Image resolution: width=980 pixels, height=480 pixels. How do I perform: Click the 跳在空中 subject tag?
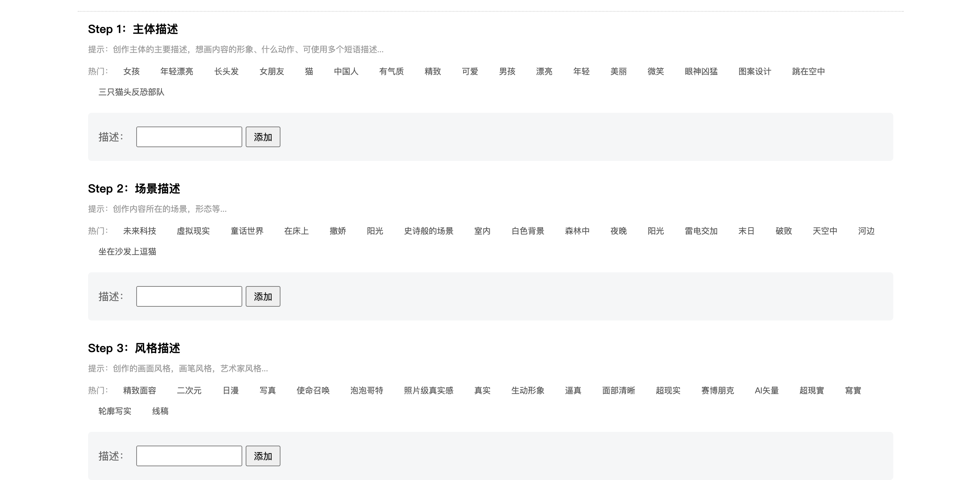click(808, 72)
